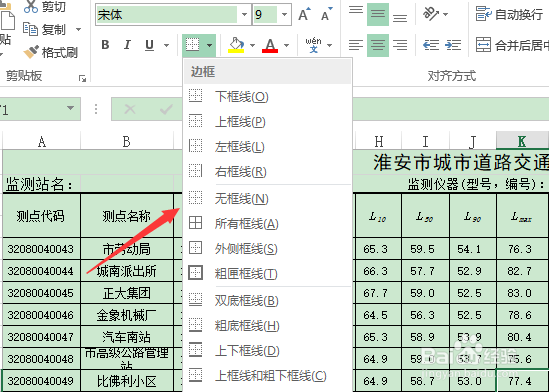Click Wrap Text (自动换行)
Image resolution: width=549 pixels, height=392 pixels.
point(509,14)
